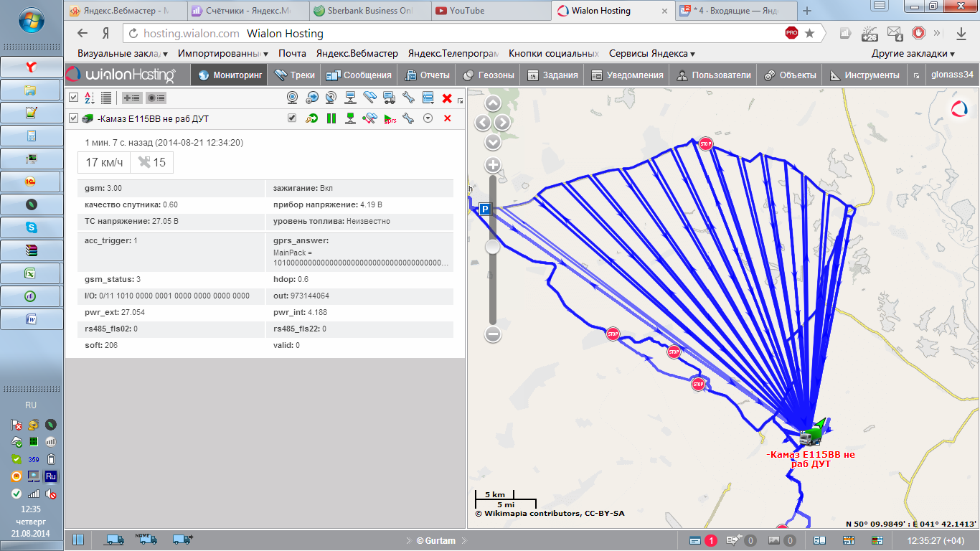This screenshot has height=551, width=980.
Task: Click the map zoom slider handle
Action: [x=493, y=247]
